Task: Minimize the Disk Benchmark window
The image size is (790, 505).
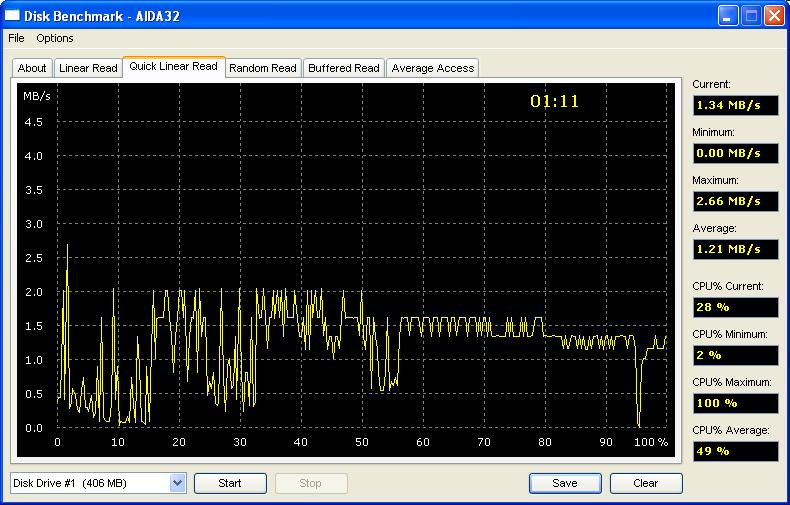Action: click(x=728, y=16)
